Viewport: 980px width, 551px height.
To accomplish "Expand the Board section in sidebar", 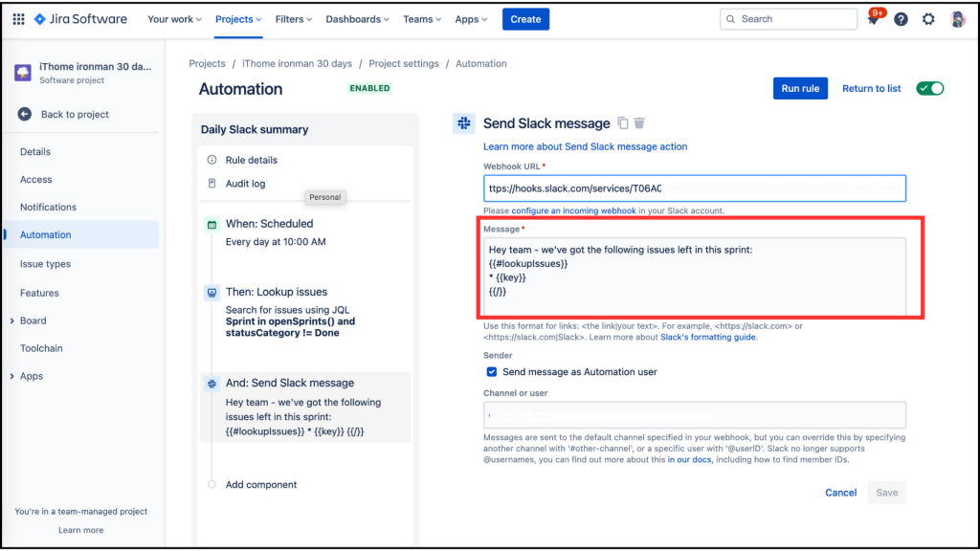I will (x=11, y=321).
